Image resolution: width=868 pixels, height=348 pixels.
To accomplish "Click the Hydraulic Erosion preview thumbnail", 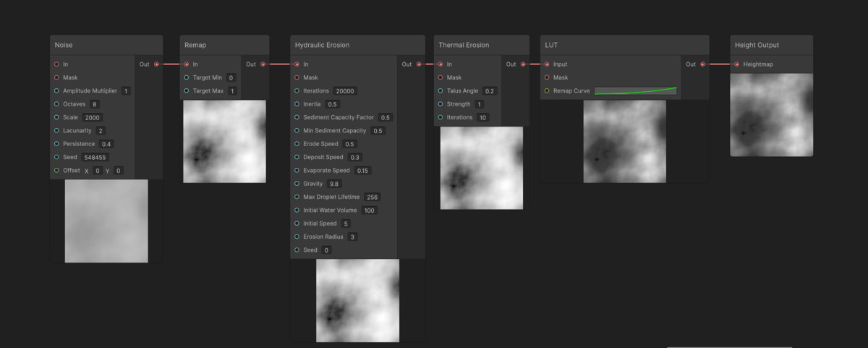I will click(357, 301).
